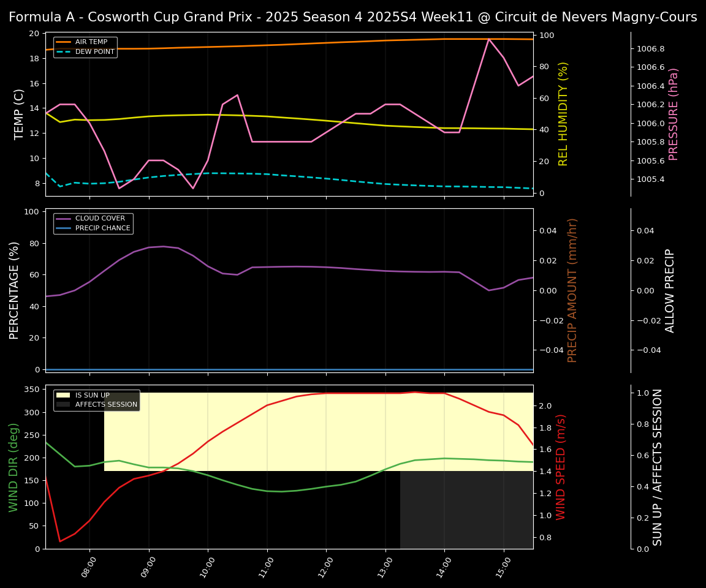Click the TEMP (C) axis label
Image resolution: width=706 pixels, height=588 pixels.
click(18, 115)
